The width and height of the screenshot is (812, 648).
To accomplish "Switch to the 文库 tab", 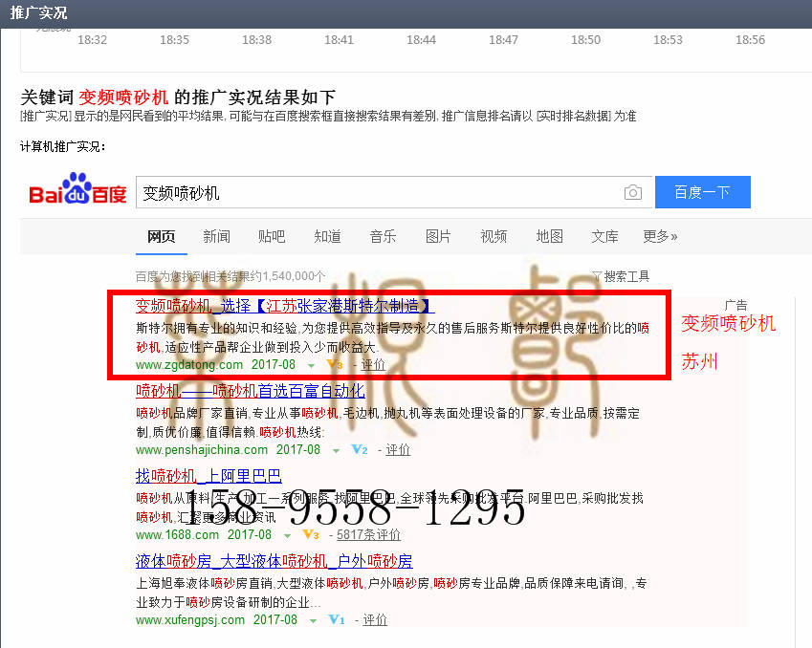I will (x=604, y=236).
